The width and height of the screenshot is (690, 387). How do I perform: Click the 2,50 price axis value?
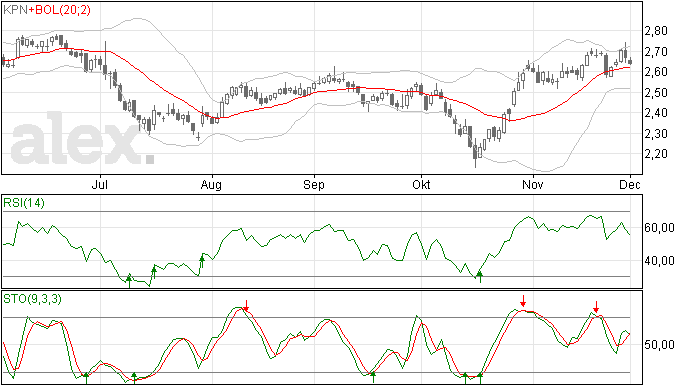coord(656,93)
